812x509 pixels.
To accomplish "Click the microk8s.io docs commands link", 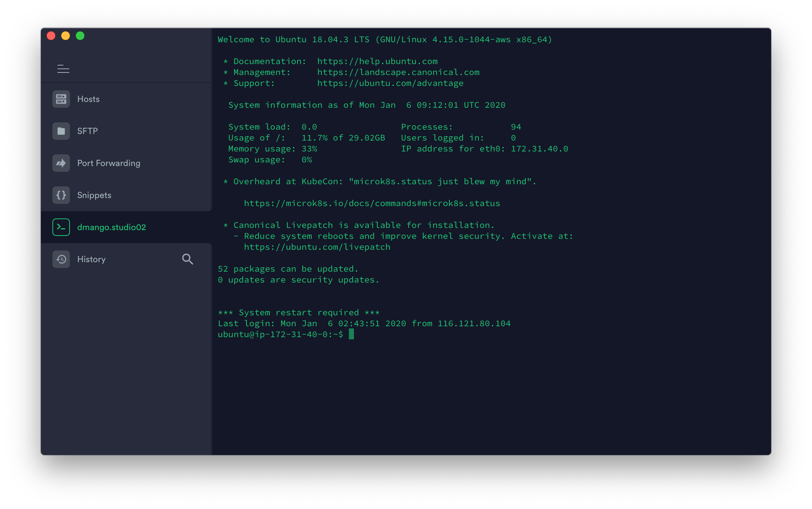I will pyautogui.click(x=372, y=203).
